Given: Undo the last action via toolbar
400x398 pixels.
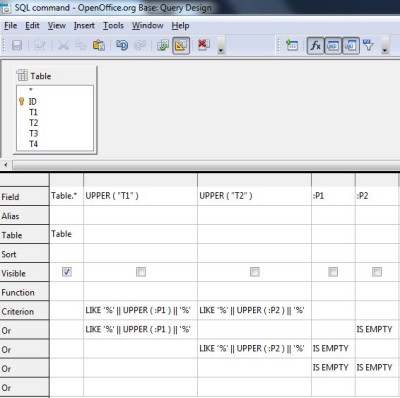Looking at the screenshot, I should (x=122, y=45).
